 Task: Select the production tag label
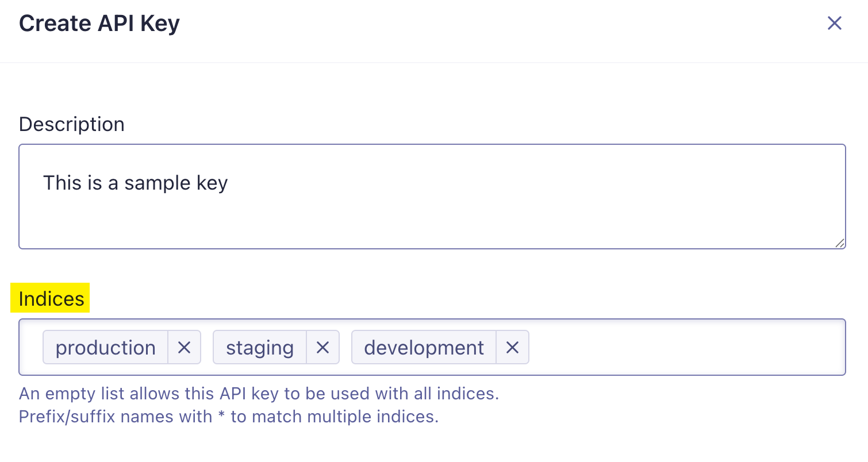[x=106, y=347]
